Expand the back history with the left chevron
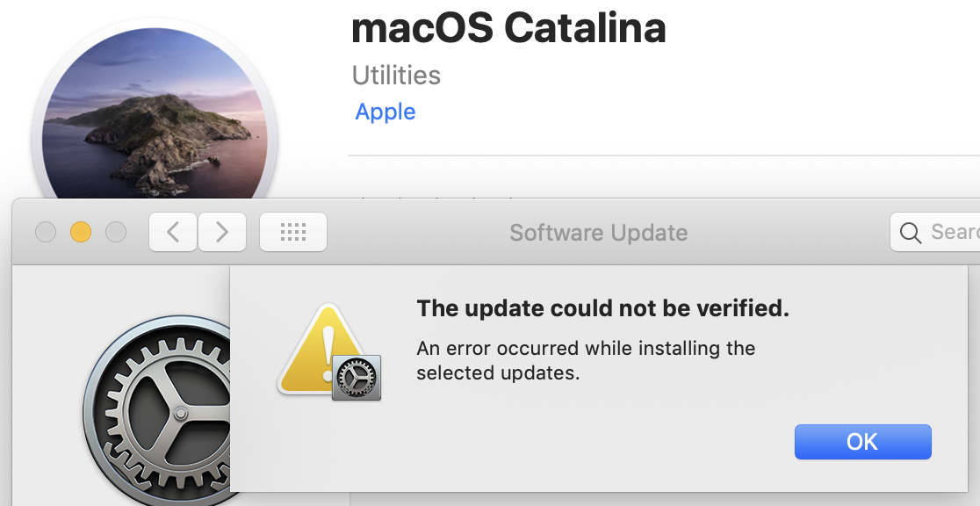This screenshot has width=980, height=506. [172, 232]
